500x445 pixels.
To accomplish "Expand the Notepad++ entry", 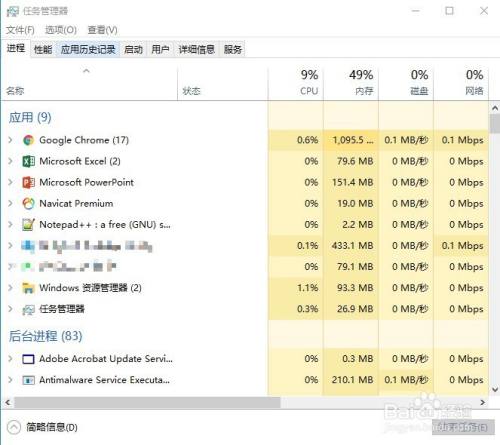I will pyautogui.click(x=10, y=225).
